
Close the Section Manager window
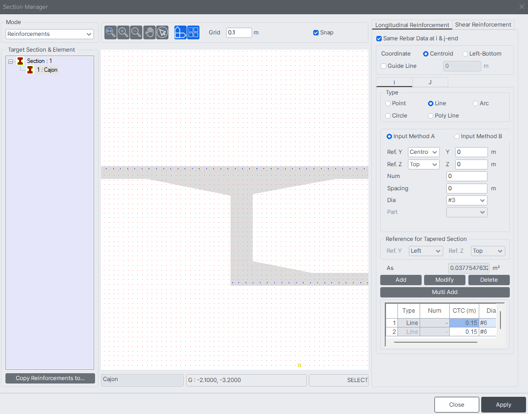point(522,6)
